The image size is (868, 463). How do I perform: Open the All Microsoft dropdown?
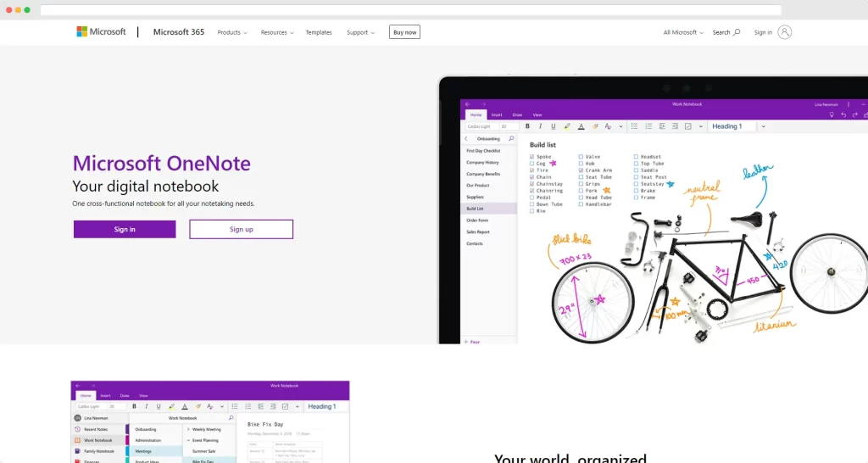point(684,33)
